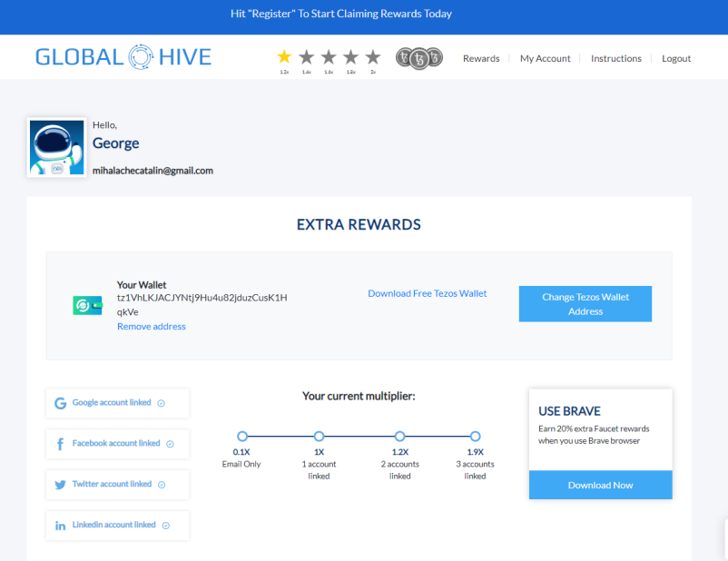Image resolution: width=728 pixels, height=561 pixels.
Task: Click the Facebook f icon
Action: tap(60, 444)
